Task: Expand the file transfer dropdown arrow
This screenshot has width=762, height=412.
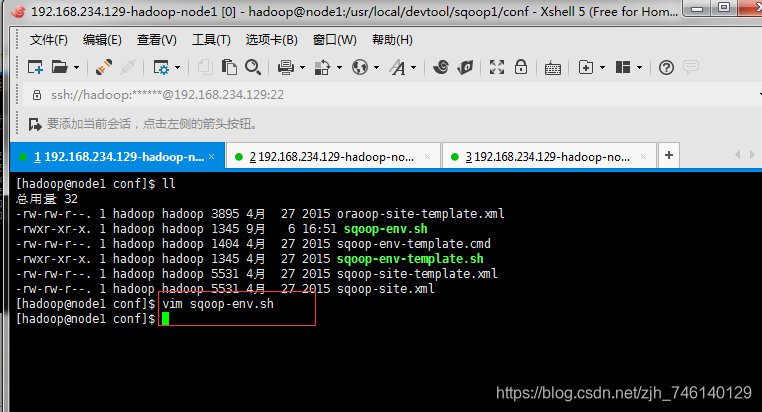Action: [x=339, y=68]
